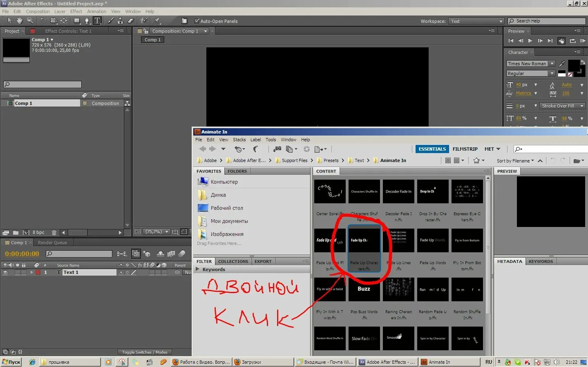Click Bridge get photos from camera icon
This screenshot has height=367, width=588.
[x=277, y=149]
